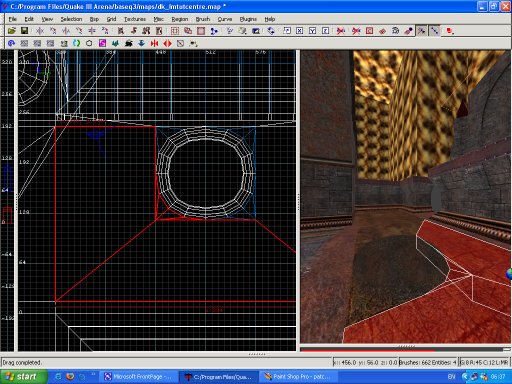
Task: Click the blue Clipper tool icon
Action: pyautogui.click(x=214, y=31)
